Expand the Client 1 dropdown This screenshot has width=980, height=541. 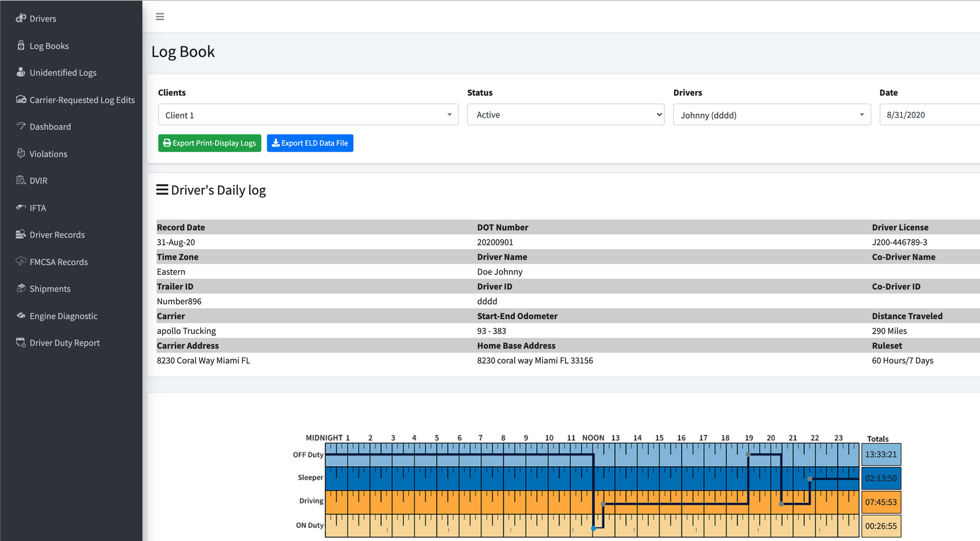click(308, 114)
